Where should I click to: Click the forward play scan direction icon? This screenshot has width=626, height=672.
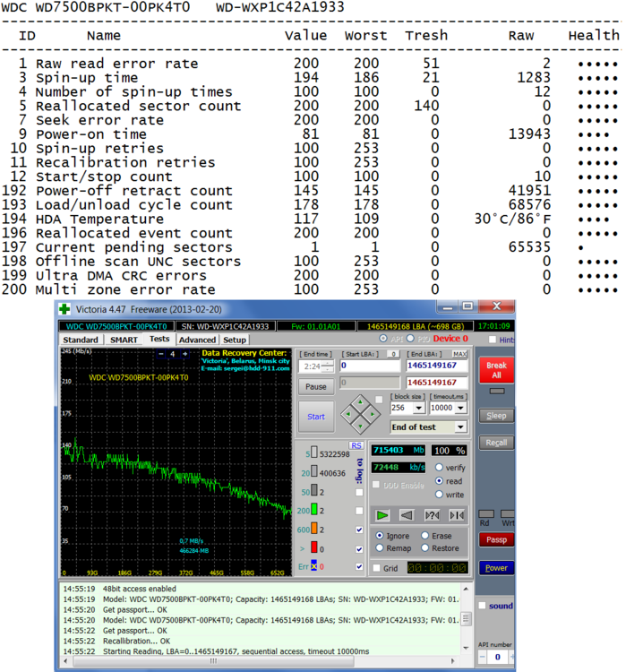tap(382, 515)
